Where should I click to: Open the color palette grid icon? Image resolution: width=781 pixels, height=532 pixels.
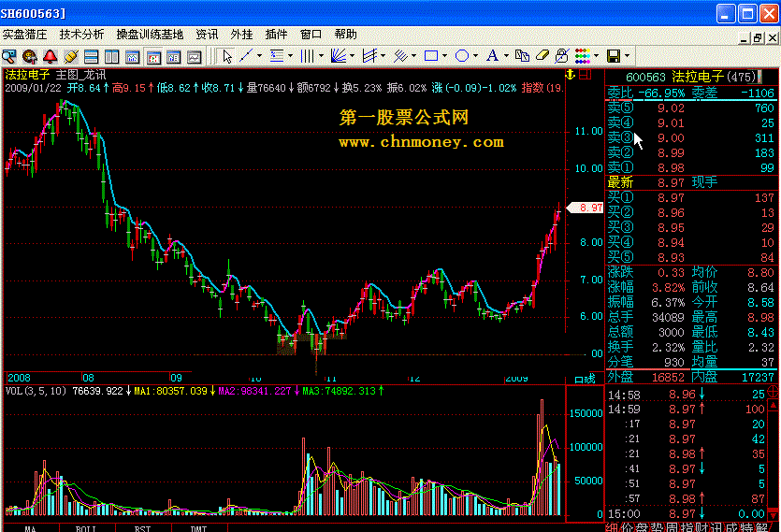tap(583, 56)
